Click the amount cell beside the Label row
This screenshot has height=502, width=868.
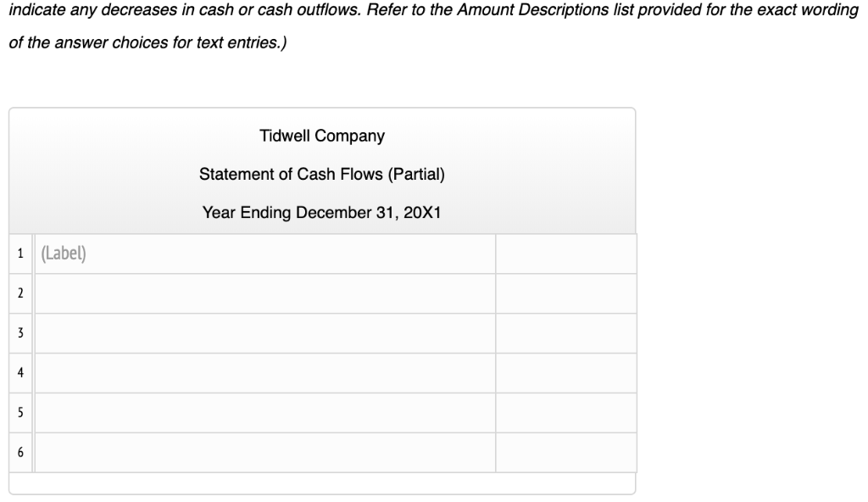[565, 252]
